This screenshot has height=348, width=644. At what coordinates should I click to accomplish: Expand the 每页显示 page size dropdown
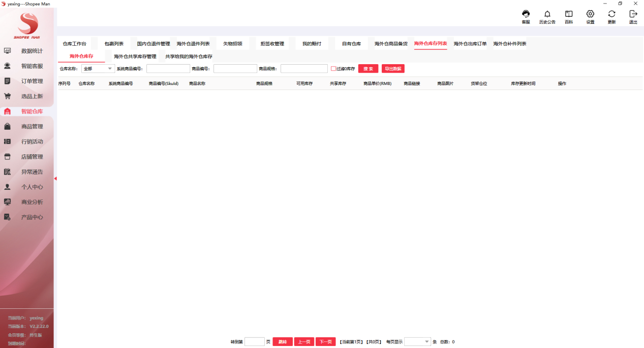[x=417, y=341]
